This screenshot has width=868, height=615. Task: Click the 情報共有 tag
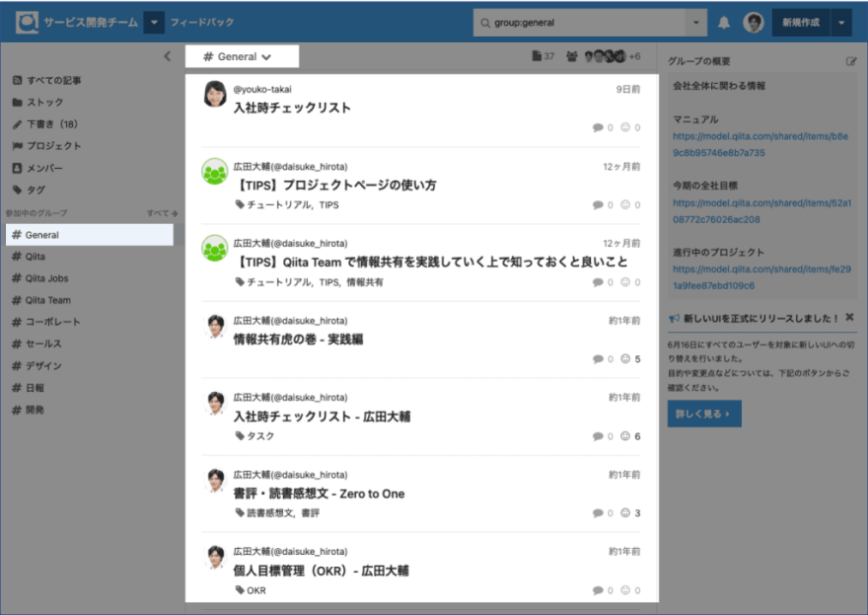[x=365, y=282]
